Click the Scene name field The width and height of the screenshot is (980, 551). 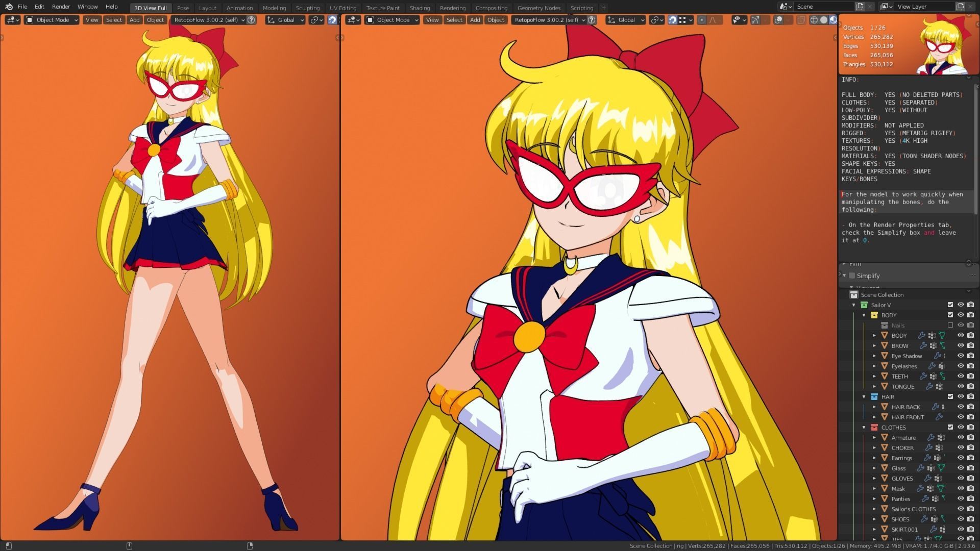[x=823, y=7]
